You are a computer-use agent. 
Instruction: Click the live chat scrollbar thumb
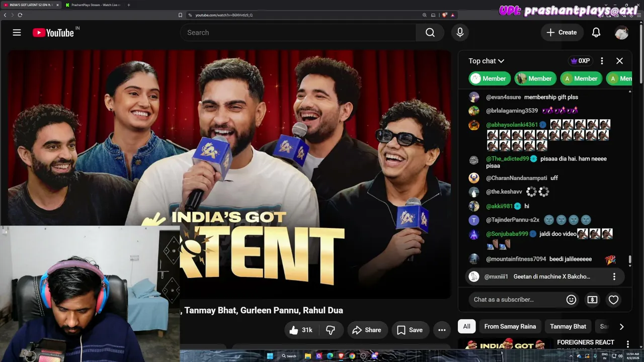629,260
